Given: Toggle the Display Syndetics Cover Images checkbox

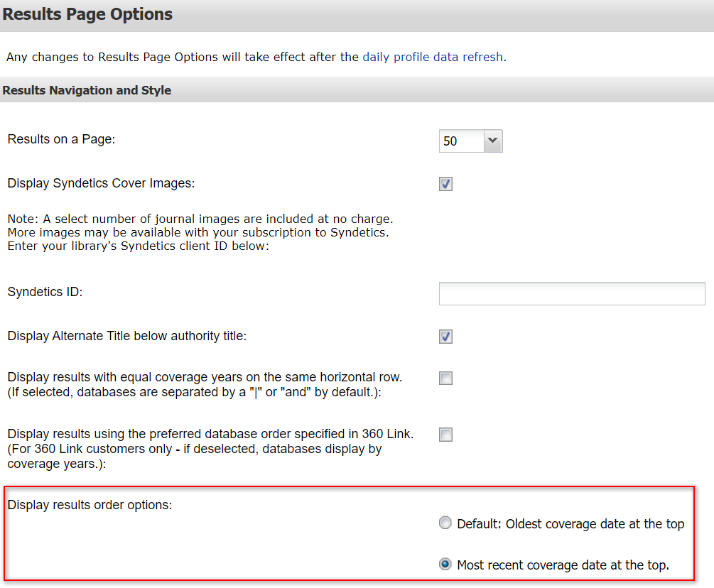Looking at the screenshot, I should pos(445,185).
